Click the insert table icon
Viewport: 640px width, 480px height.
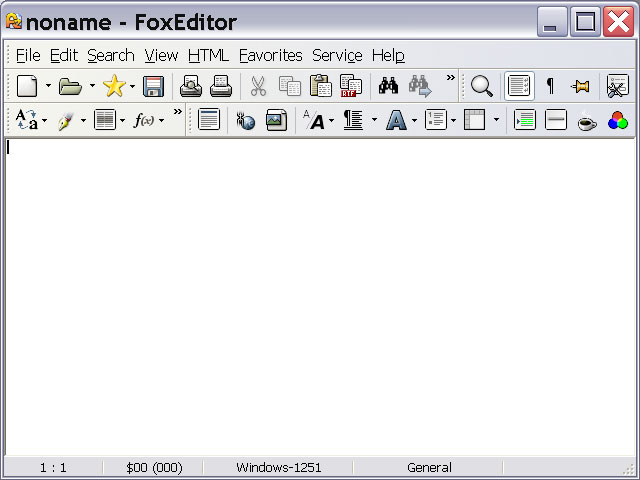[474, 120]
